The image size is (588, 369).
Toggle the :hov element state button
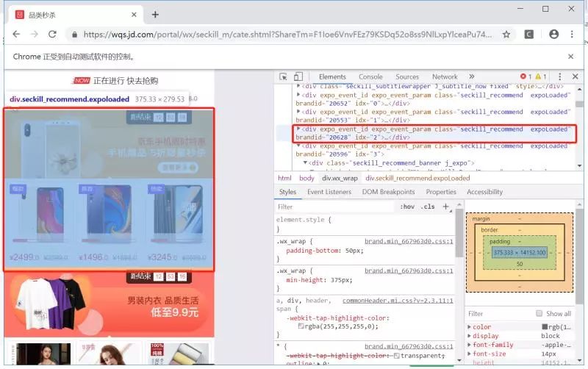(407, 207)
